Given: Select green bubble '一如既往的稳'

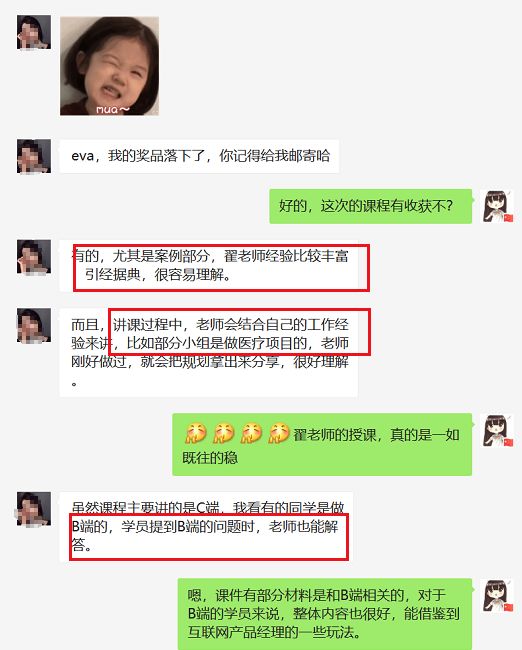Looking at the screenshot, I should pos(322,444).
